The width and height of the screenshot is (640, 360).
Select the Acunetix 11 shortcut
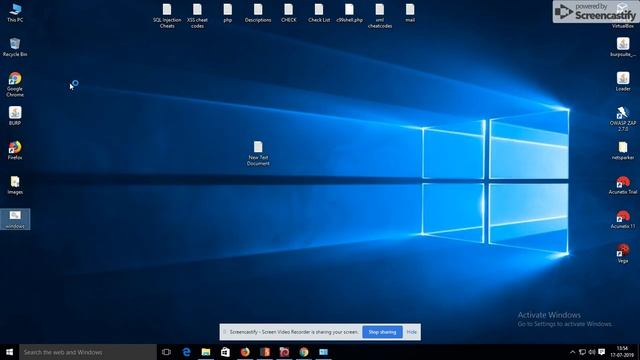(623, 219)
